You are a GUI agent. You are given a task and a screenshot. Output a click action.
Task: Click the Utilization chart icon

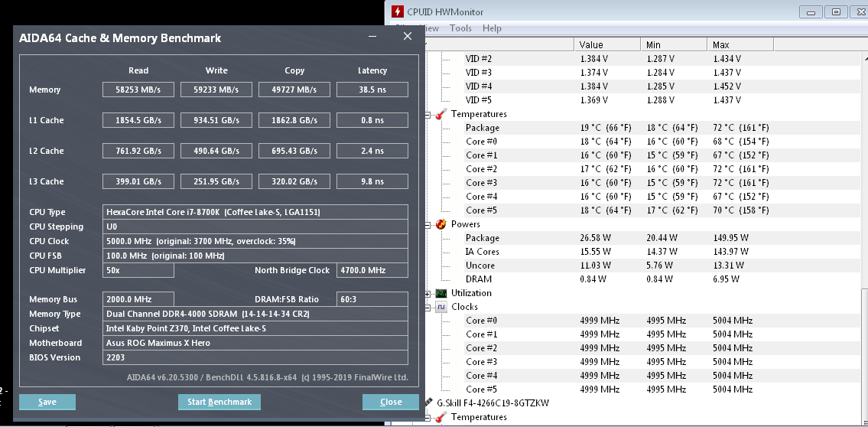(x=441, y=293)
